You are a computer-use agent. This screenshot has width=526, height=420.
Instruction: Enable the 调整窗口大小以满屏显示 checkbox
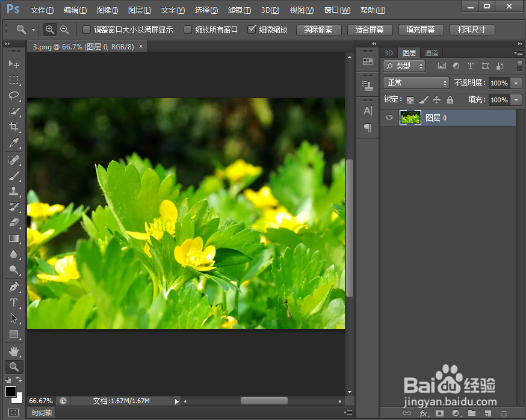(x=86, y=29)
